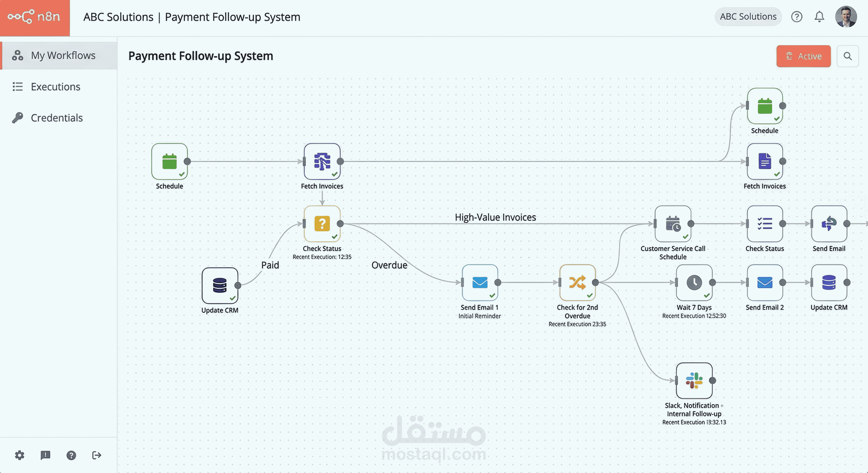Click output connector of left Schedule node

(187, 162)
